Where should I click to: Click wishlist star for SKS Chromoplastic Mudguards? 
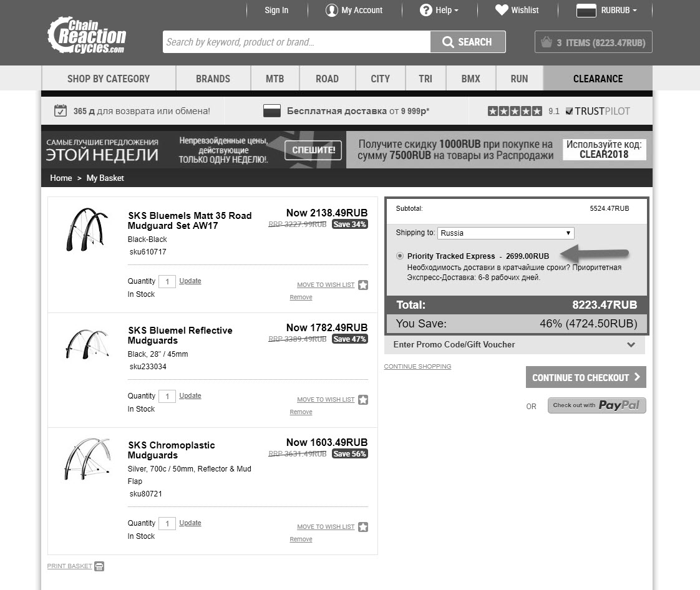pyautogui.click(x=363, y=526)
